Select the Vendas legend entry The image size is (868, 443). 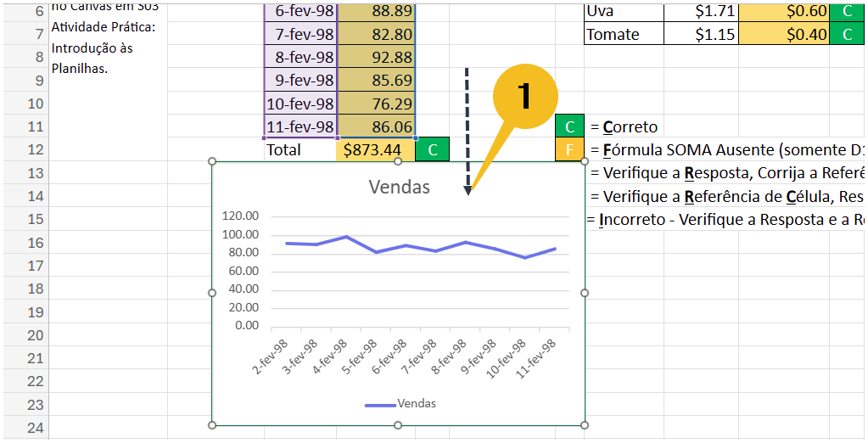400,404
